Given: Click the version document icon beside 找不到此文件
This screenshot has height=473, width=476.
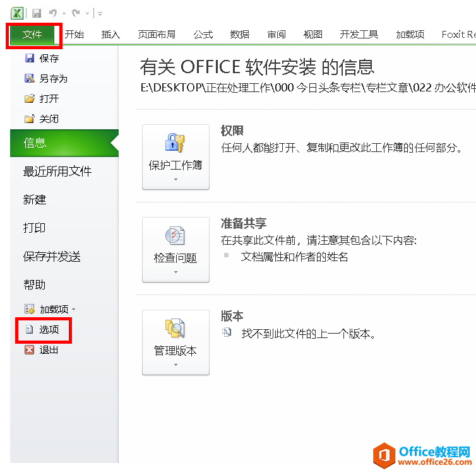Looking at the screenshot, I should [x=227, y=332].
